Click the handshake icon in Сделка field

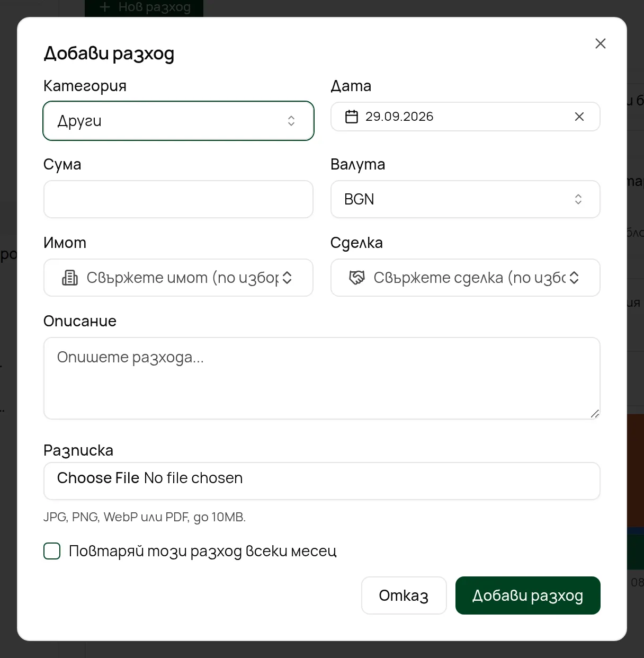(357, 278)
